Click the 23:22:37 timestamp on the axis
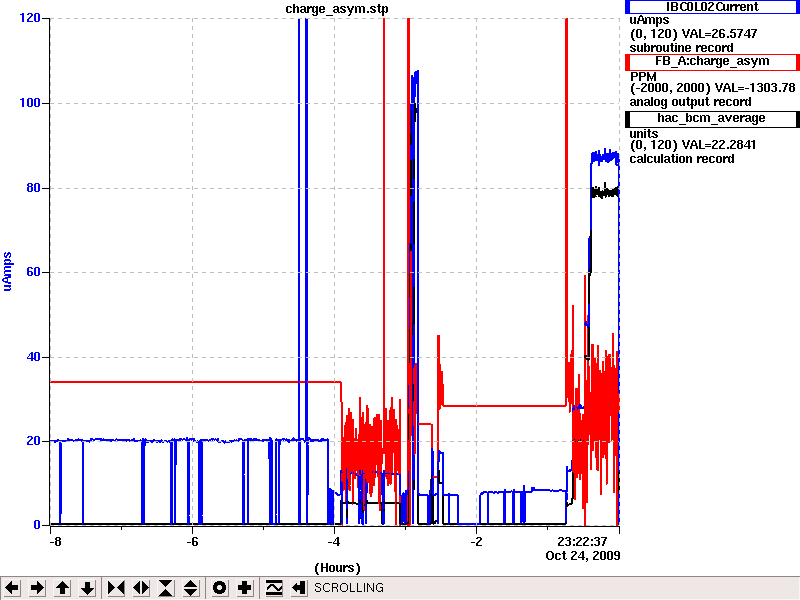800x600 pixels. coord(582,542)
